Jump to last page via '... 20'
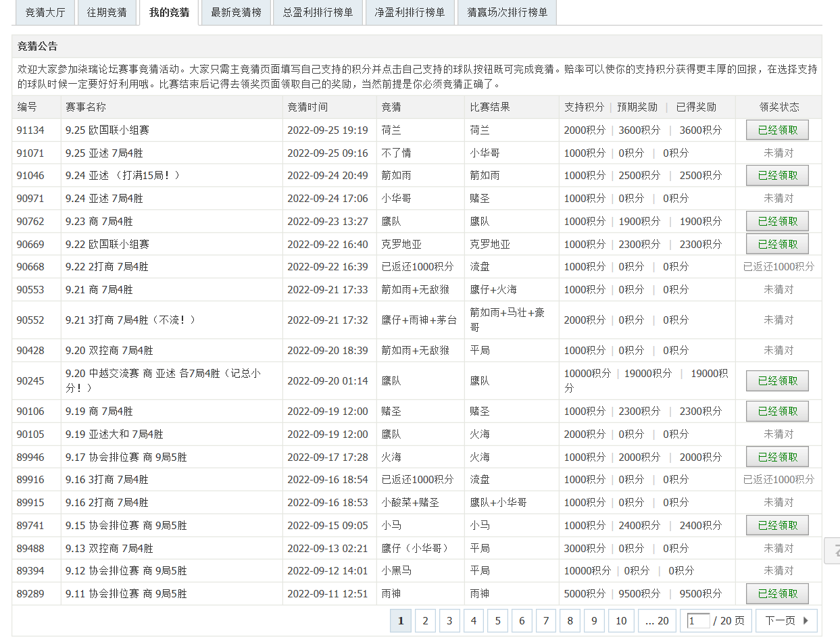This screenshot has height=644, width=840. (656, 621)
